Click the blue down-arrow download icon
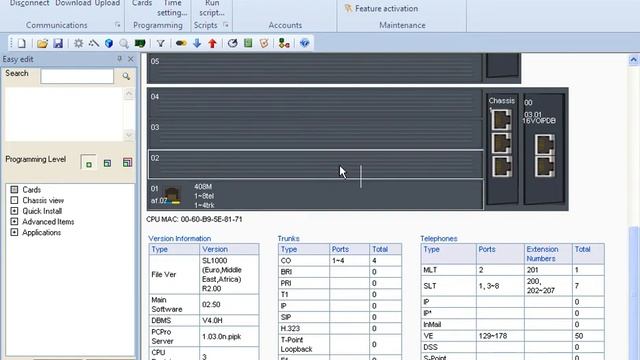This screenshot has width=640, height=360. point(197,43)
